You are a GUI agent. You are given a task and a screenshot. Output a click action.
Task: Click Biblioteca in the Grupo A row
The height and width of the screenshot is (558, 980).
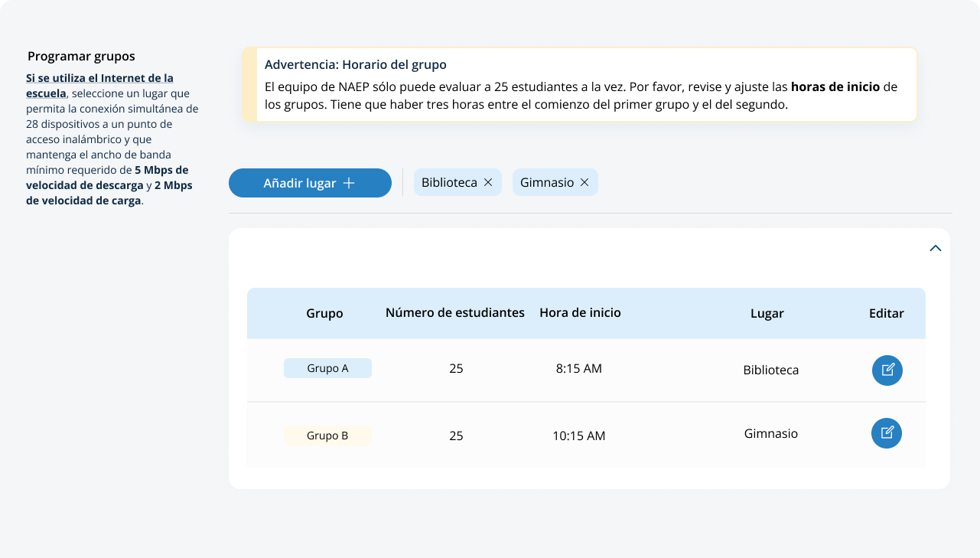(770, 370)
